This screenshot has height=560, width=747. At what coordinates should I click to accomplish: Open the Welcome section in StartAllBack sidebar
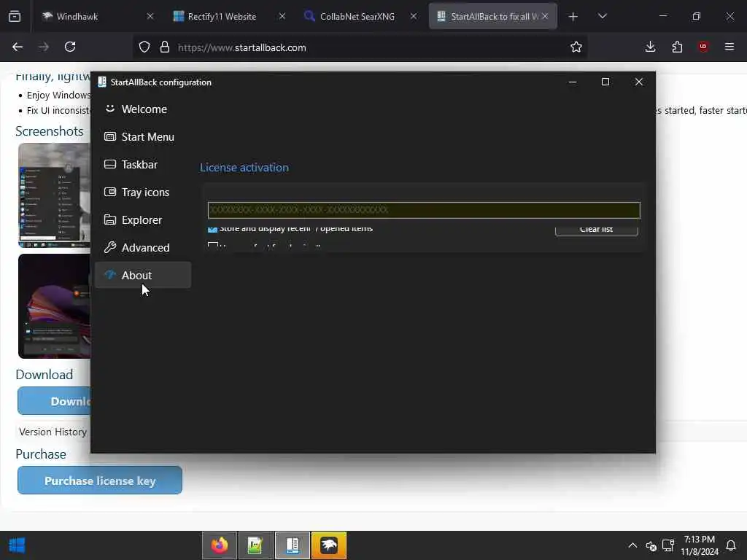pyautogui.click(x=143, y=109)
